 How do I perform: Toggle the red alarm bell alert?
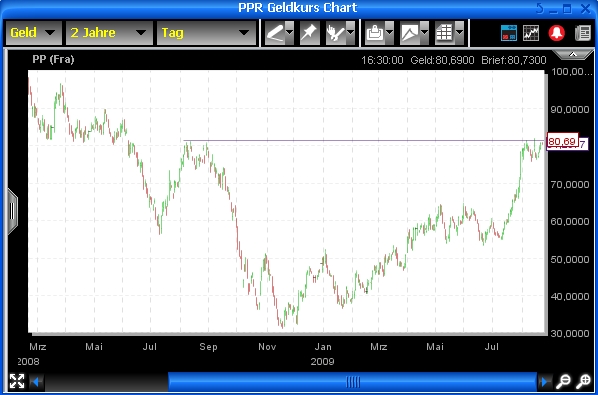coord(556,33)
